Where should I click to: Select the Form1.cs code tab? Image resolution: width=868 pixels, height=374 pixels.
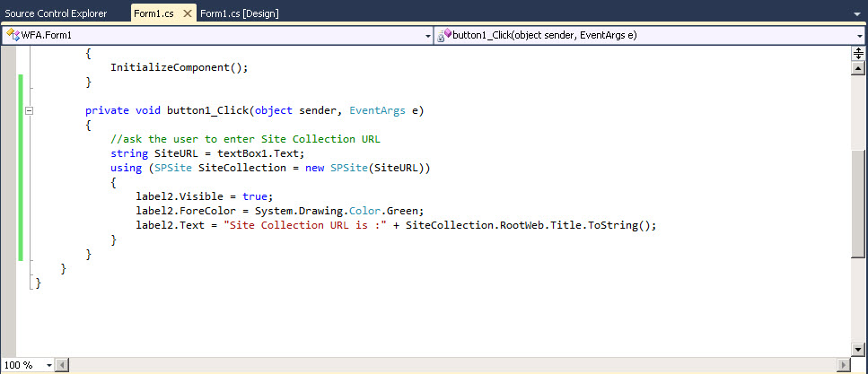coord(153,13)
